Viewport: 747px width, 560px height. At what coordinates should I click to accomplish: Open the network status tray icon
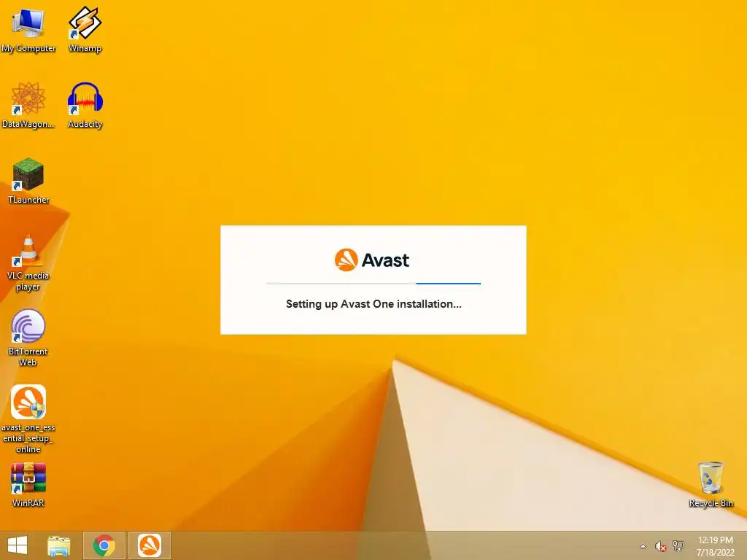tap(678, 546)
